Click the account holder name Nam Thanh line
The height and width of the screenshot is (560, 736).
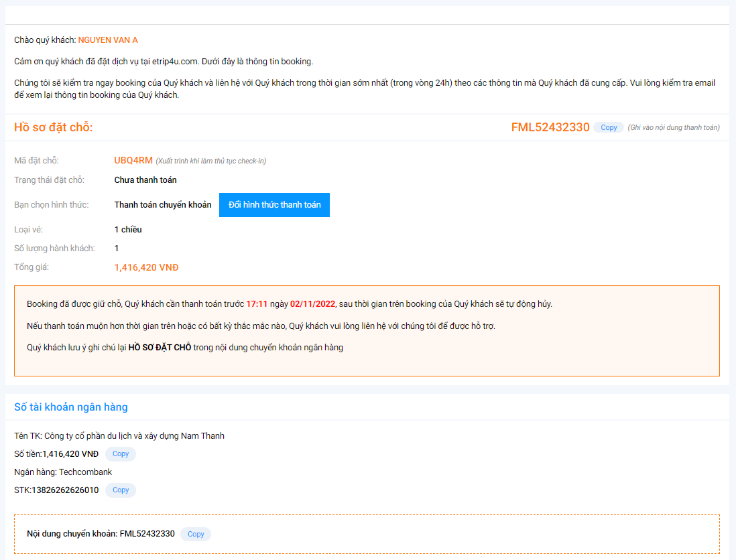click(119, 436)
